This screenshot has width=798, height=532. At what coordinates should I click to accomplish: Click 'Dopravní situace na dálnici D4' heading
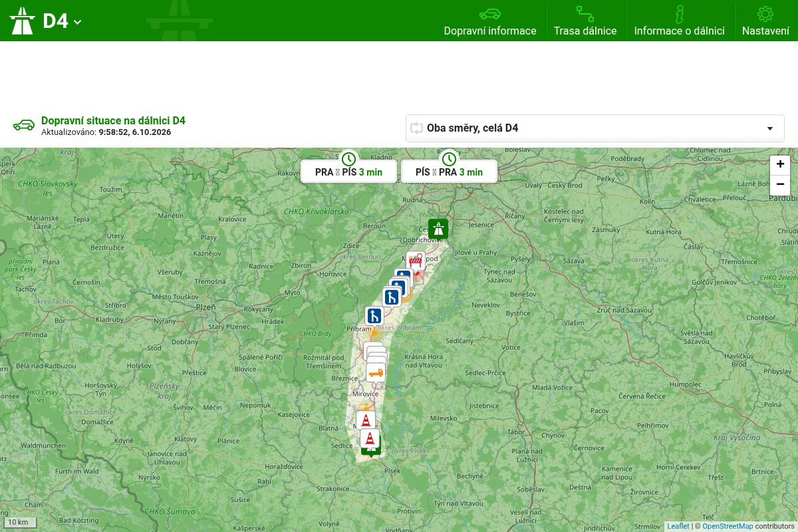(113, 120)
